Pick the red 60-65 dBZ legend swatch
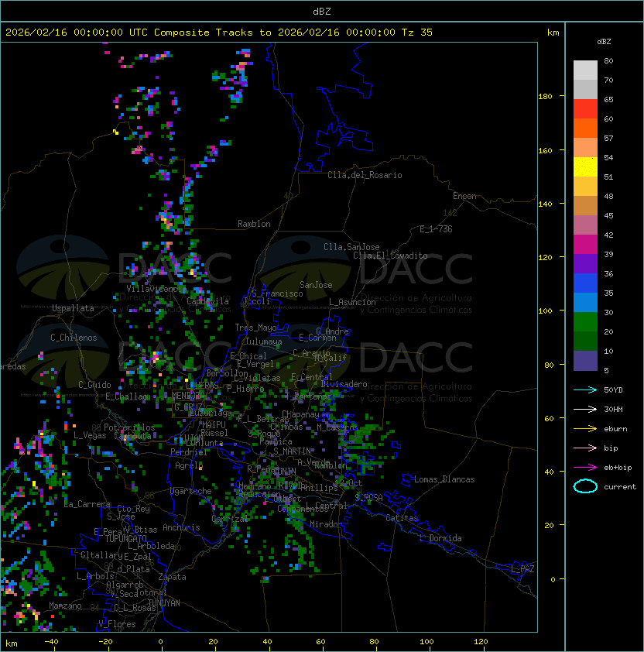The width and height of the screenshot is (644, 652). 585,109
